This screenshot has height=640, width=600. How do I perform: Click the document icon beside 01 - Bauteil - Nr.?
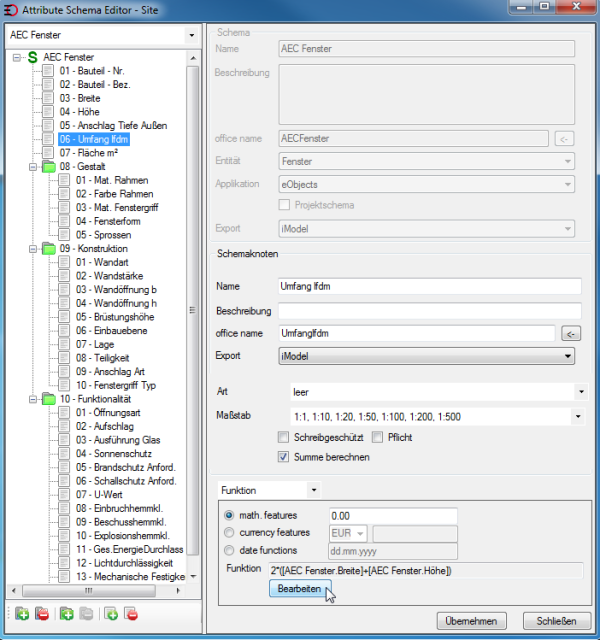click(x=48, y=71)
